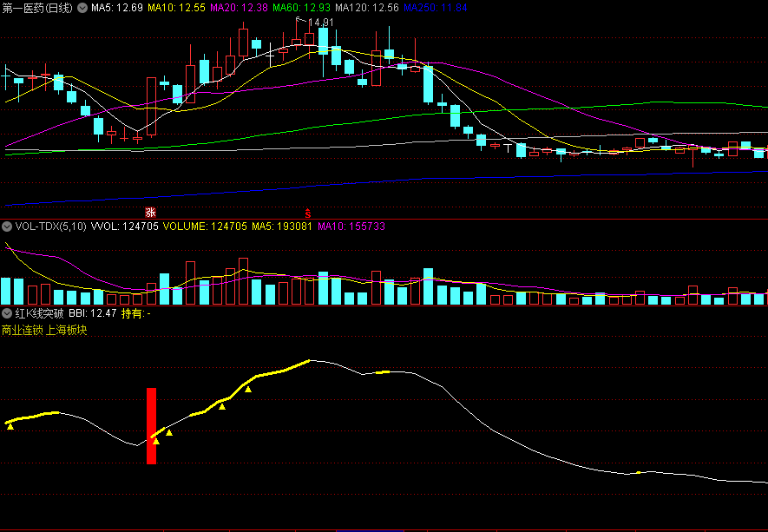Click the 商业连锁 sector tag
This screenshot has height=532, width=768.
(22, 330)
